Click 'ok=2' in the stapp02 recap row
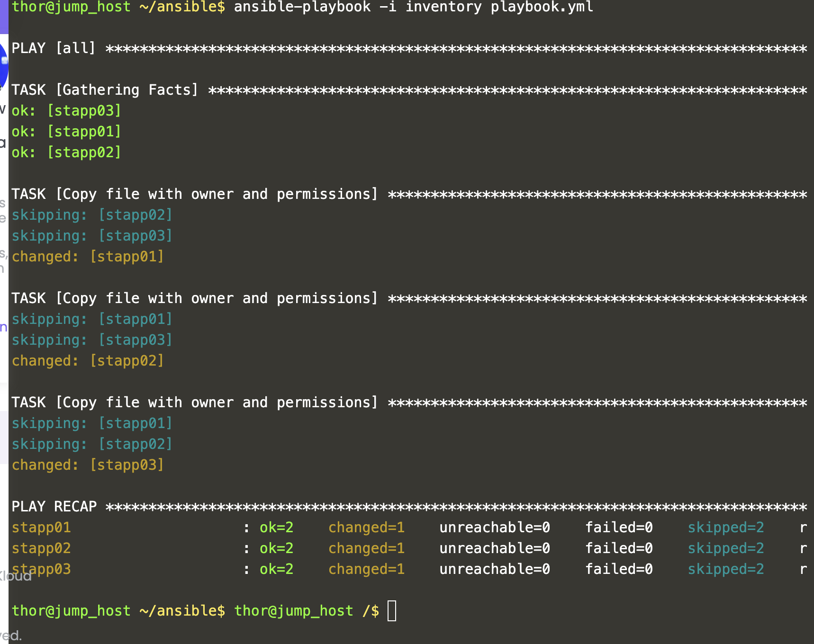The image size is (814, 644). tap(276, 548)
